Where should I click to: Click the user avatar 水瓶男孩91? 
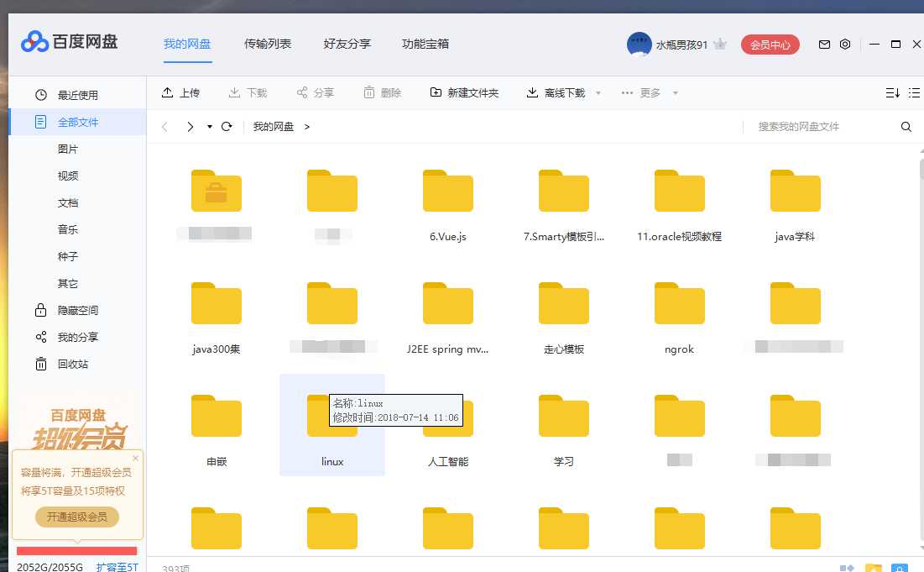[x=639, y=45]
